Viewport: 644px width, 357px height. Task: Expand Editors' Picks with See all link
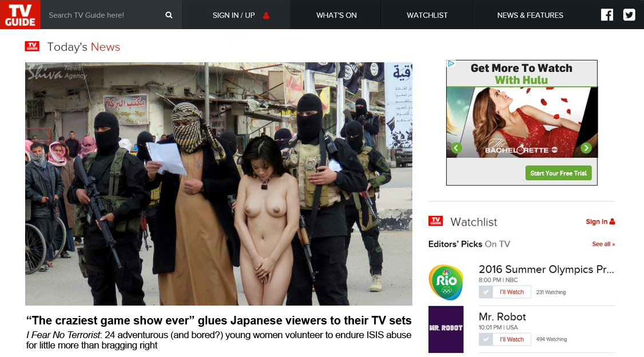[x=603, y=244]
